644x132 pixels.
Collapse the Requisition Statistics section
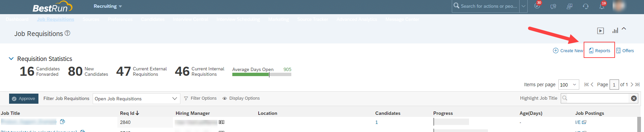(x=11, y=59)
